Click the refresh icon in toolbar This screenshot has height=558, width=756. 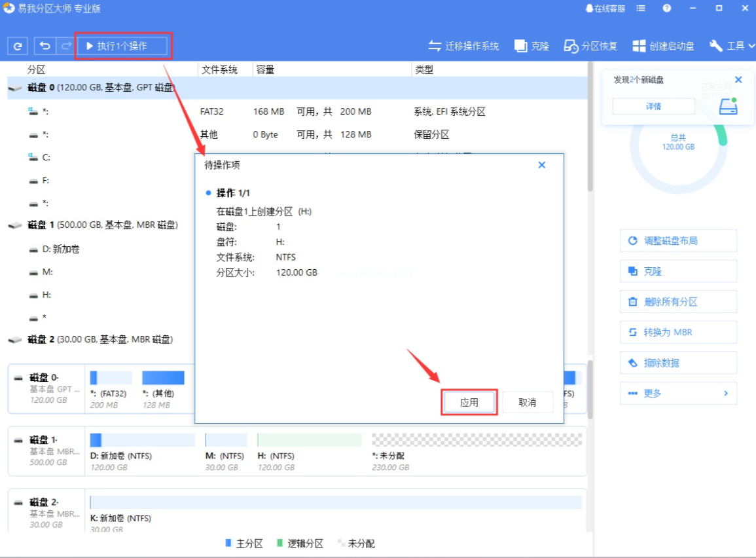(x=18, y=46)
